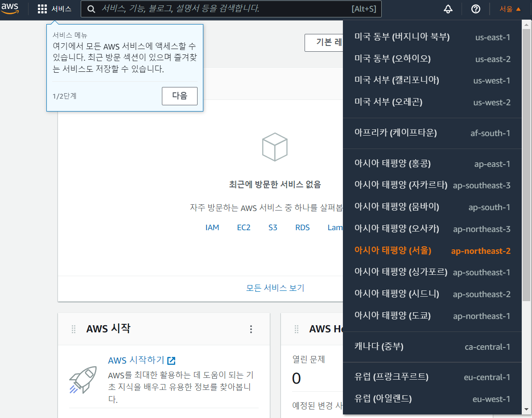Click the 열린 문제 count 0

point(296,378)
